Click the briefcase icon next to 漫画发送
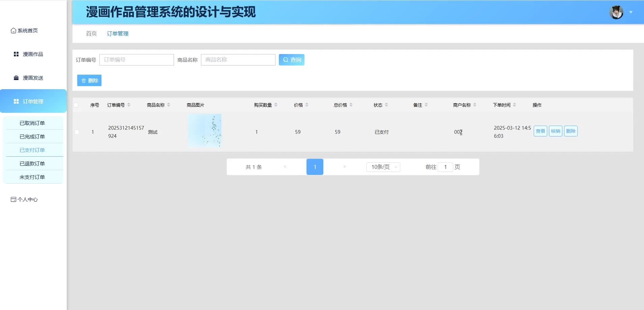The height and width of the screenshot is (310, 644). coord(16,78)
